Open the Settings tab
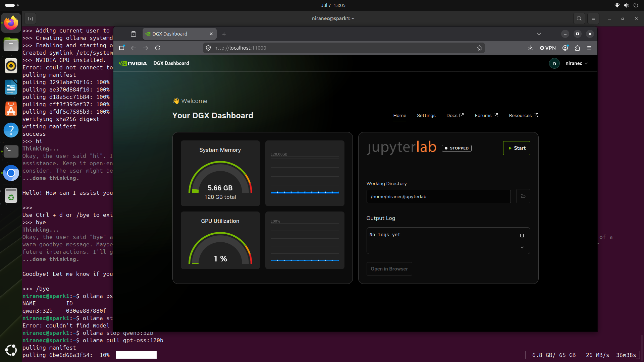644x362 pixels. tap(426, 116)
